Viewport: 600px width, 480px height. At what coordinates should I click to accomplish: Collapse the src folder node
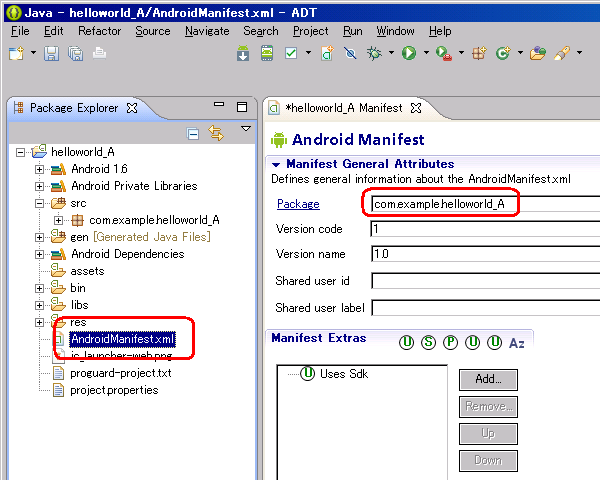[x=39, y=203]
